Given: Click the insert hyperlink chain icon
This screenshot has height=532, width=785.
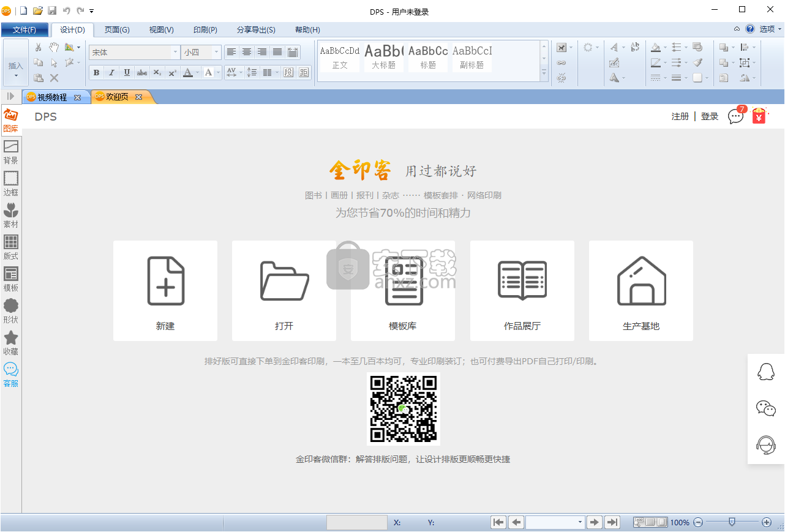Looking at the screenshot, I should (x=562, y=62).
